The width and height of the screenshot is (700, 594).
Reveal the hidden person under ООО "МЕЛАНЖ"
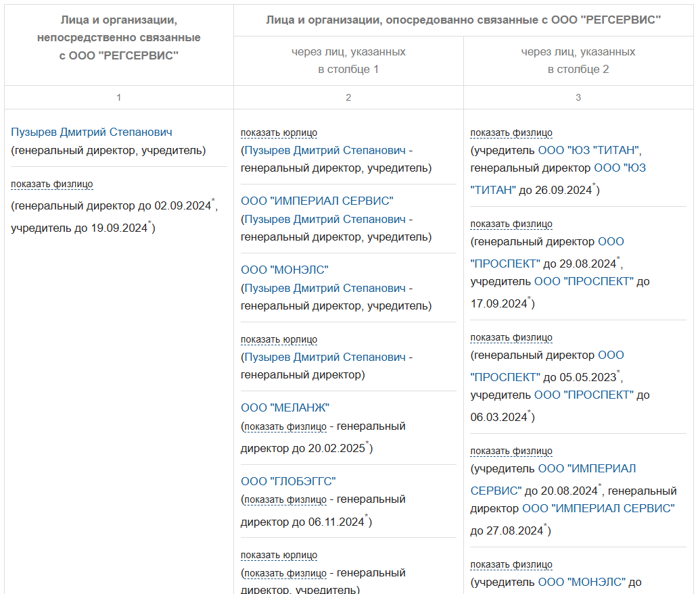(285, 426)
